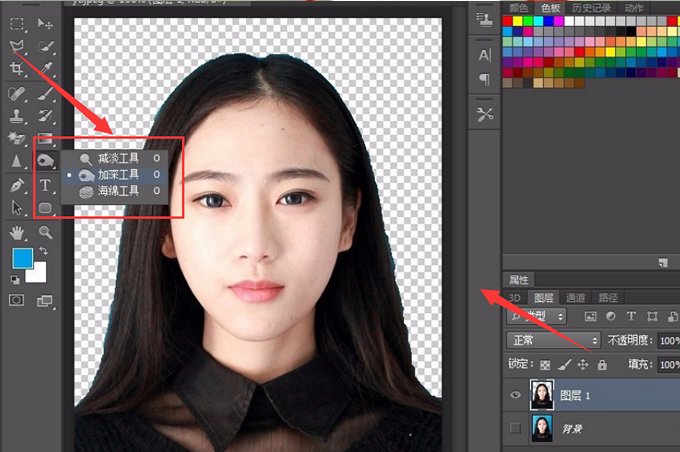Click the 不透明度 value field
The height and width of the screenshot is (452, 680).
[668, 341]
